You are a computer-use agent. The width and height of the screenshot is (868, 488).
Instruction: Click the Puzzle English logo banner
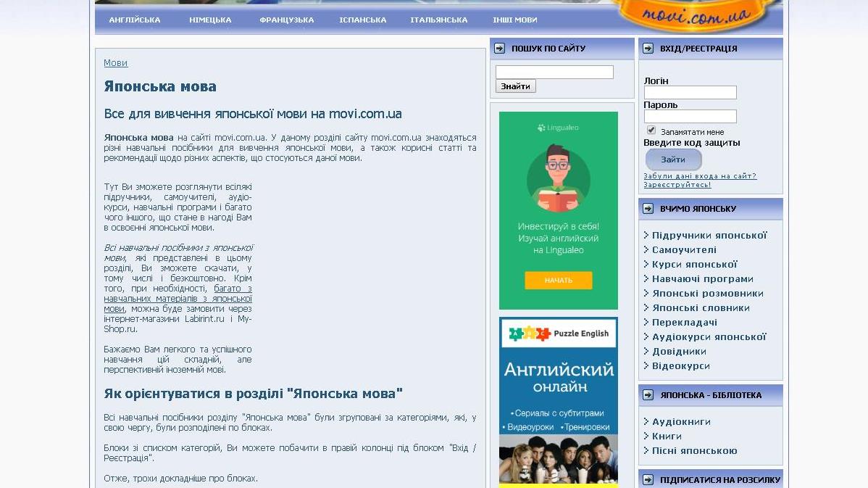(x=558, y=334)
